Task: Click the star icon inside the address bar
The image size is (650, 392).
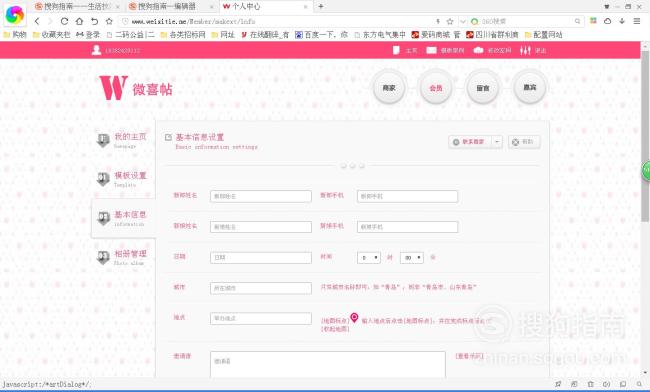Action: tap(450, 21)
